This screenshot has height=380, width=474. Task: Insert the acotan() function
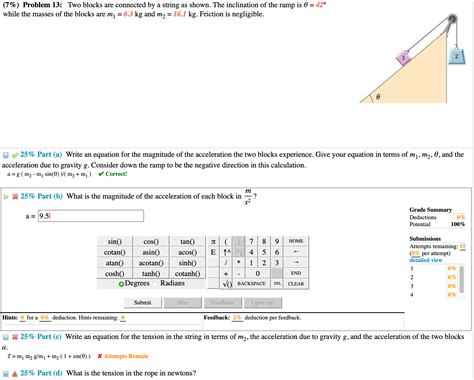[x=151, y=263]
